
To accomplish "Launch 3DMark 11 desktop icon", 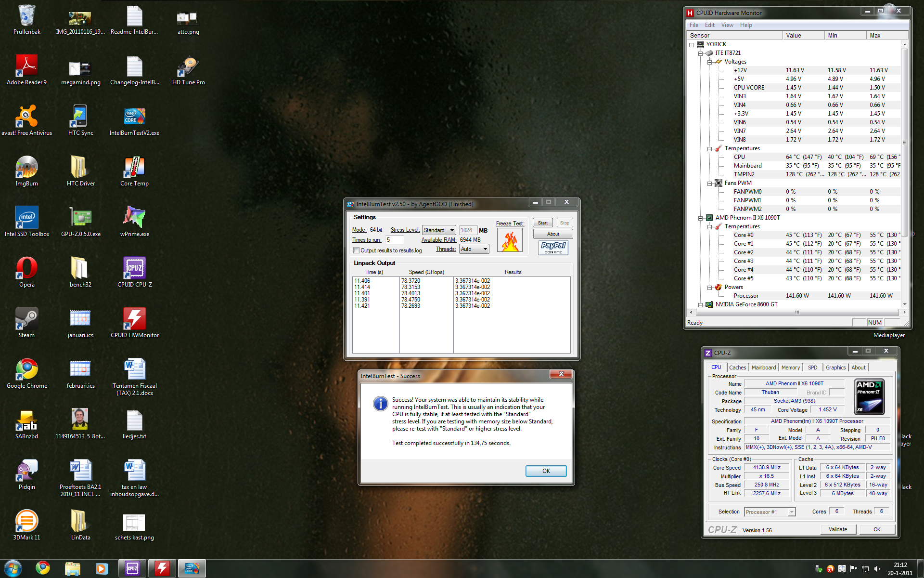I will click(x=27, y=525).
